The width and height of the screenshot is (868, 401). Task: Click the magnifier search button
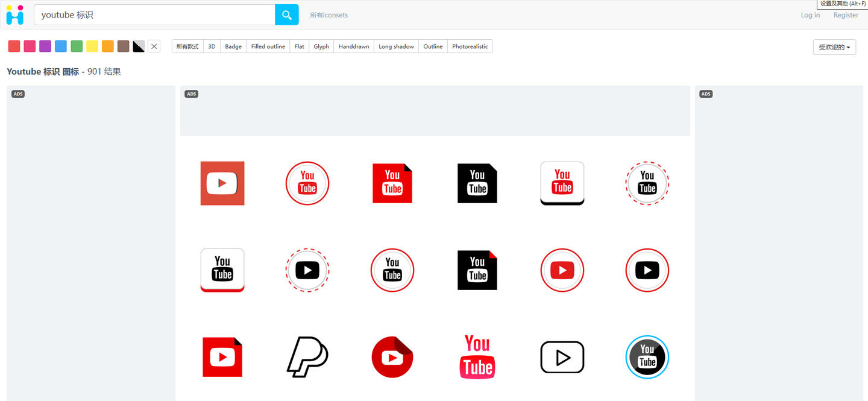pyautogui.click(x=287, y=15)
